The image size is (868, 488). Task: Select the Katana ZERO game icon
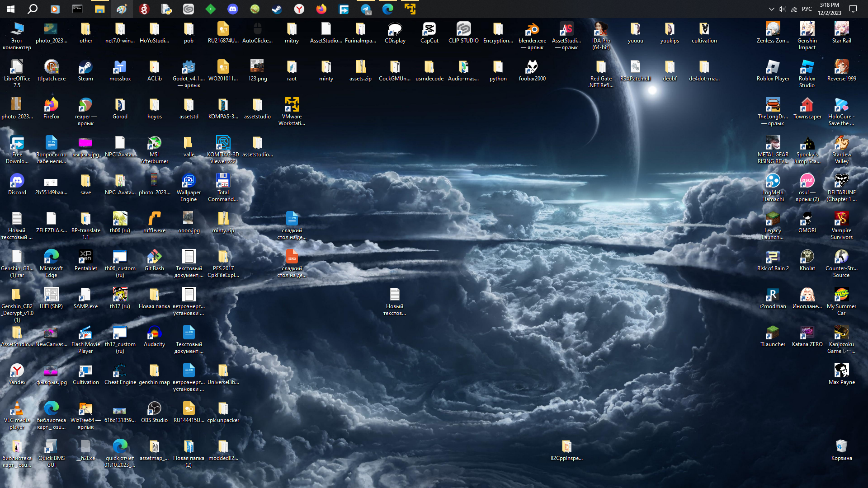click(807, 333)
